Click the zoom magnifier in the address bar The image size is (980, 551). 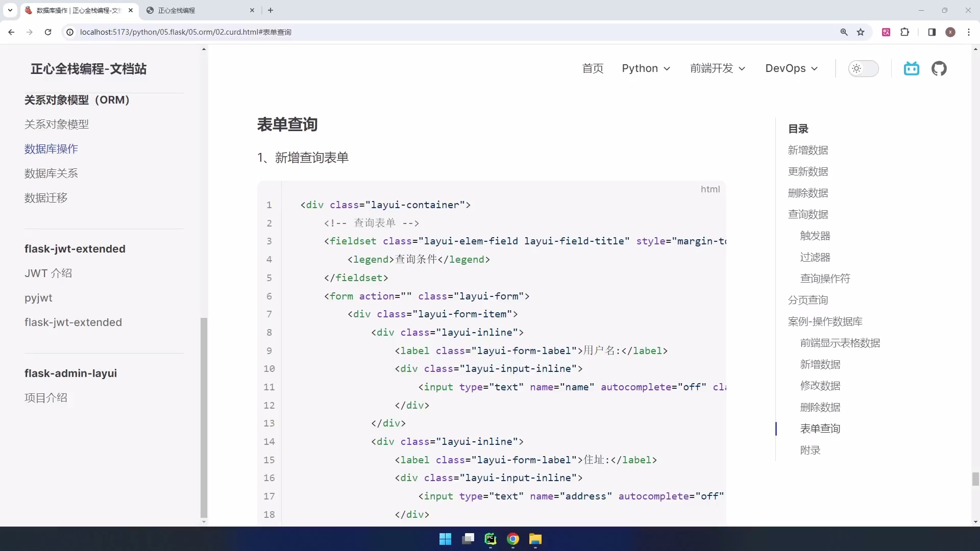[x=844, y=32]
